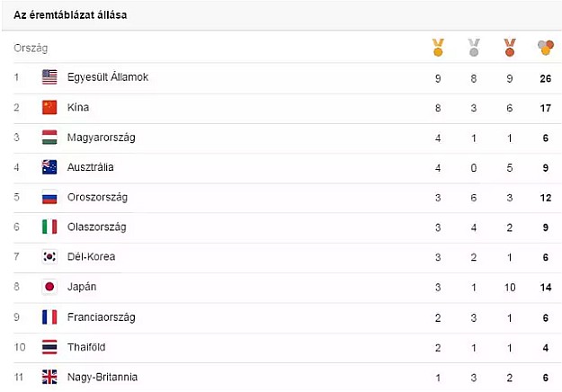Click the South Korea flag icon

[x=49, y=257]
